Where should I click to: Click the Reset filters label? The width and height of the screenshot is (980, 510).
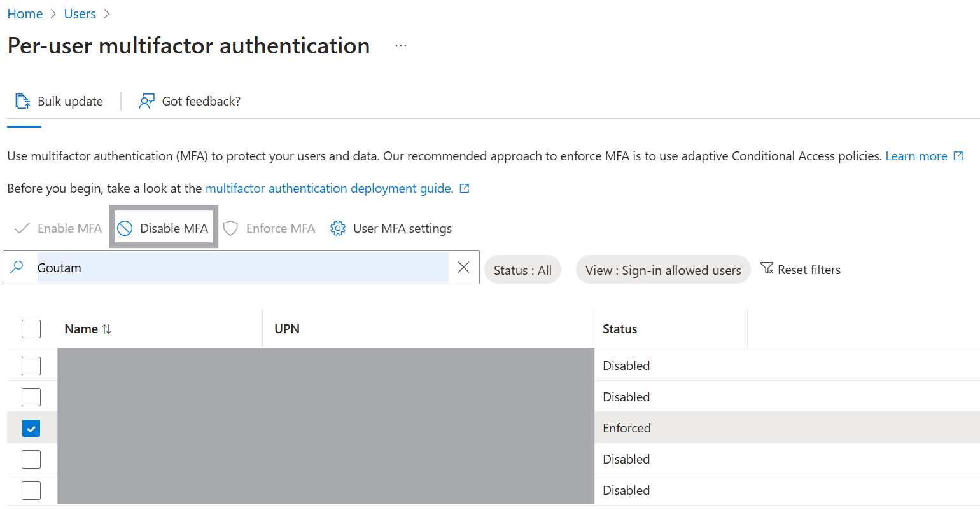click(x=809, y=270)
